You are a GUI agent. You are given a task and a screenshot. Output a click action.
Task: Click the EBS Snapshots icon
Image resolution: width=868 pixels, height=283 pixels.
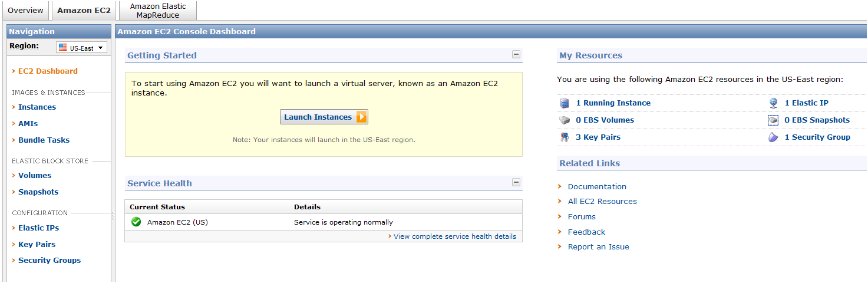click(x=773, y=120)
